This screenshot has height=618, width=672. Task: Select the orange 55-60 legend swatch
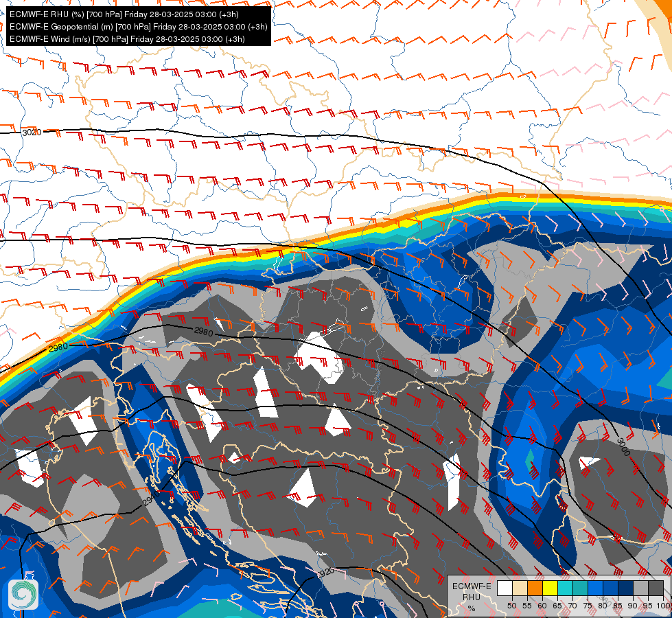[535, 588]
